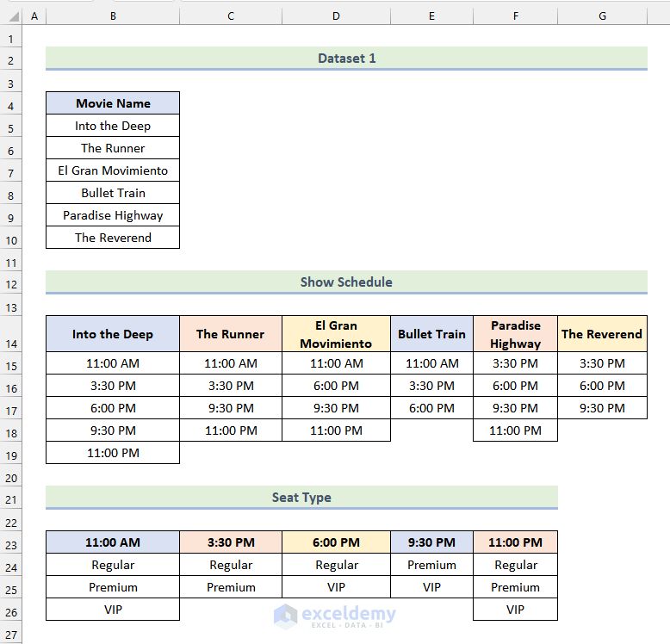Select 11:00 PM in row 19

(x=113, y=453)
